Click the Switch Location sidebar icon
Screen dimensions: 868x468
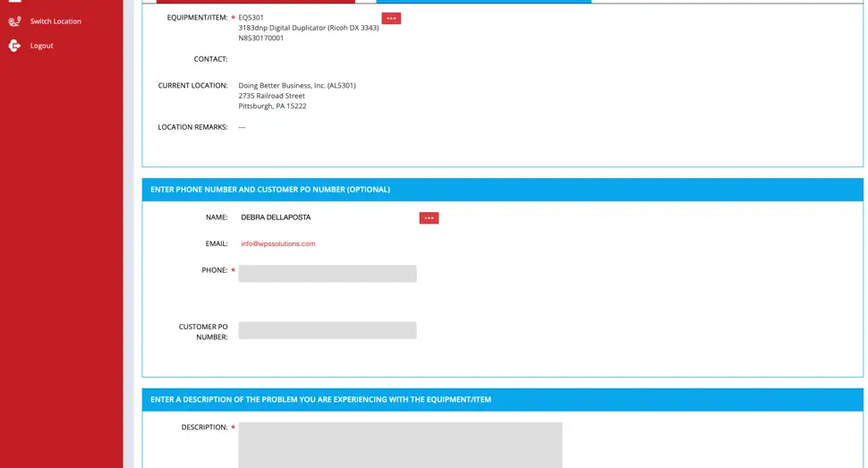[x=14, y=21]
